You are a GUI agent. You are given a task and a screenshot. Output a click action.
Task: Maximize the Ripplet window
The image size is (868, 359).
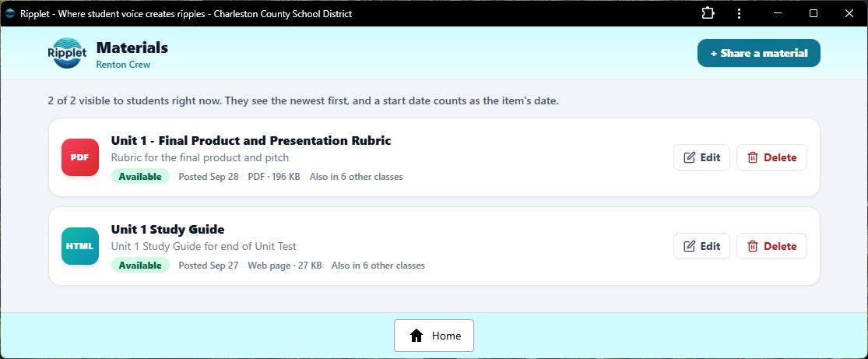click(814, 13)
